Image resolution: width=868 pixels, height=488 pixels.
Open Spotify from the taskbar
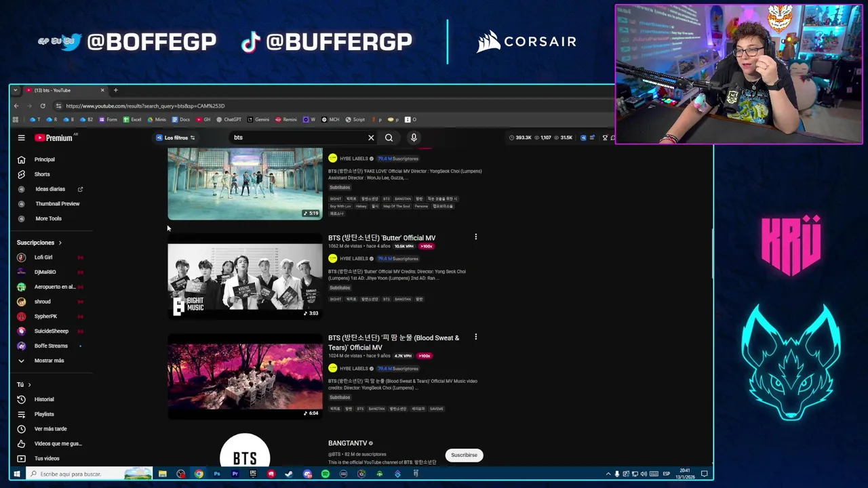point(325,474)
